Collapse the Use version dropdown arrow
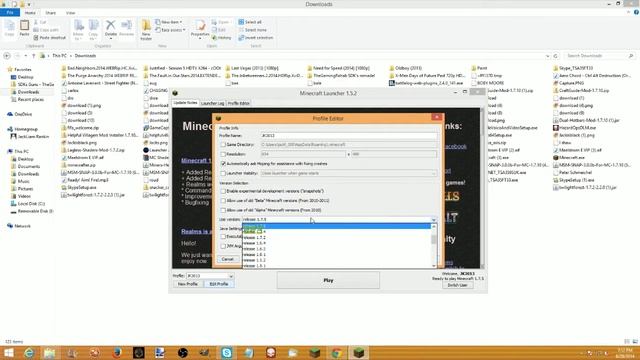This screenshot has width=640, height=360. pos(433,220)
